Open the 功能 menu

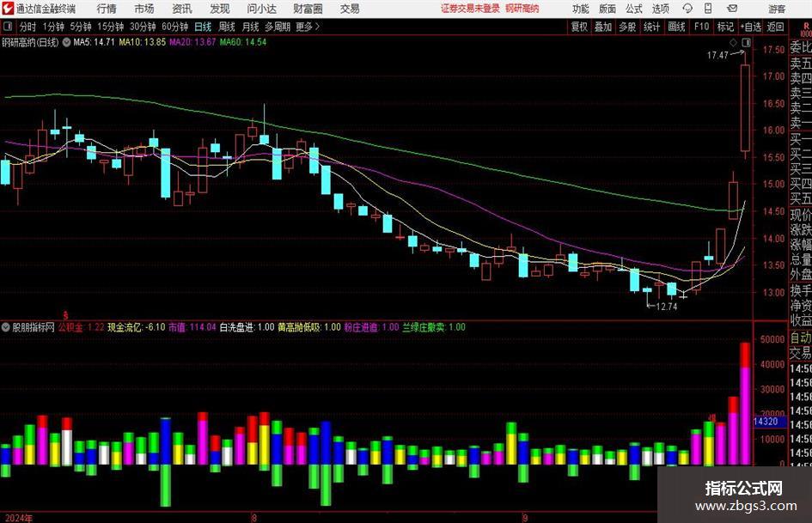pos(581,9)
